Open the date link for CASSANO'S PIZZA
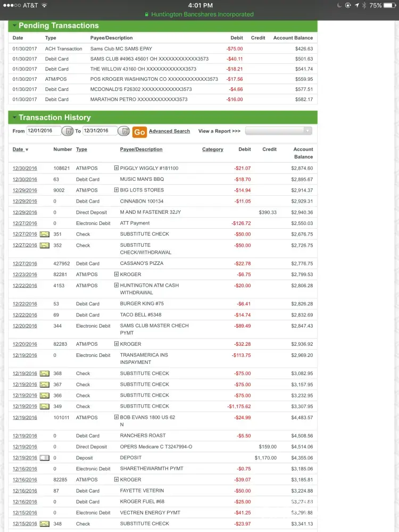This screenshot has width=399, height=532. [25, 264]
